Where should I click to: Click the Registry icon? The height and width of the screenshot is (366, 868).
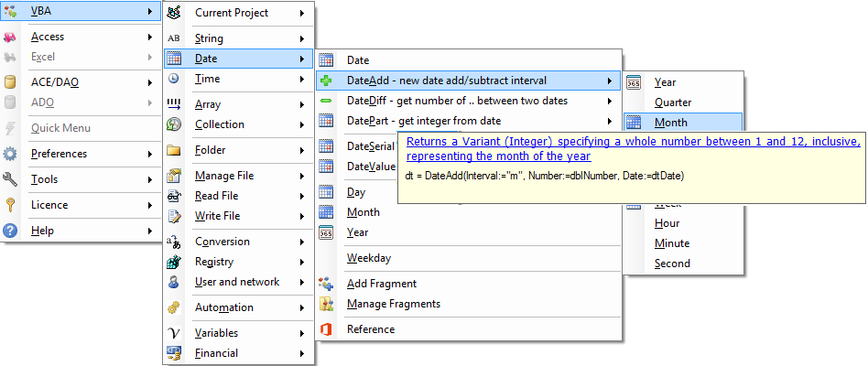[x=174, y=262]
